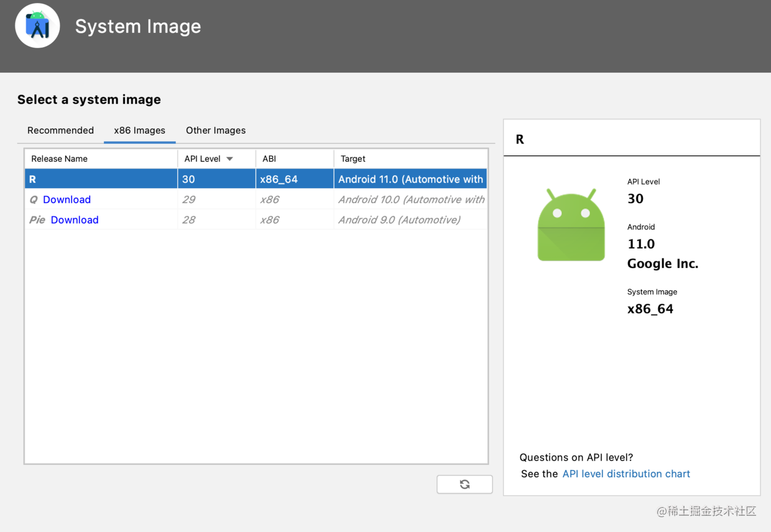Viewport: 771px width, 532px height.
Task: Select the Android 10.0 Automotive target row
Action: (410, 199)
